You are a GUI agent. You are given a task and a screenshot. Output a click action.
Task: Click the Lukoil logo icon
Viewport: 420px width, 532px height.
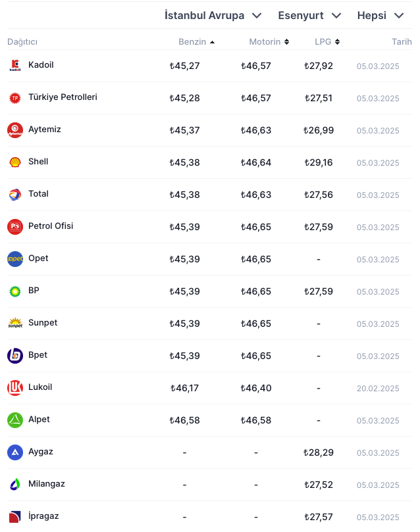click(15, 388)
